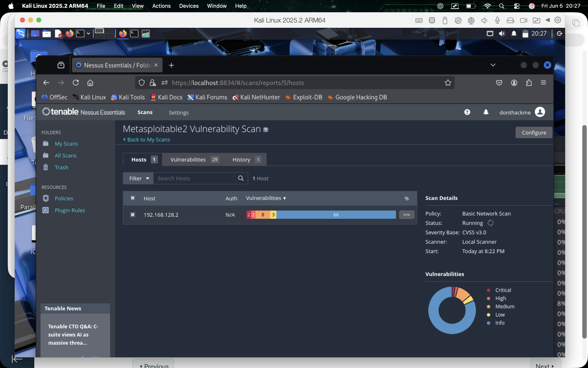
Task: Open the Firefox extensions puzzle icon
Action: click(529, 83)
